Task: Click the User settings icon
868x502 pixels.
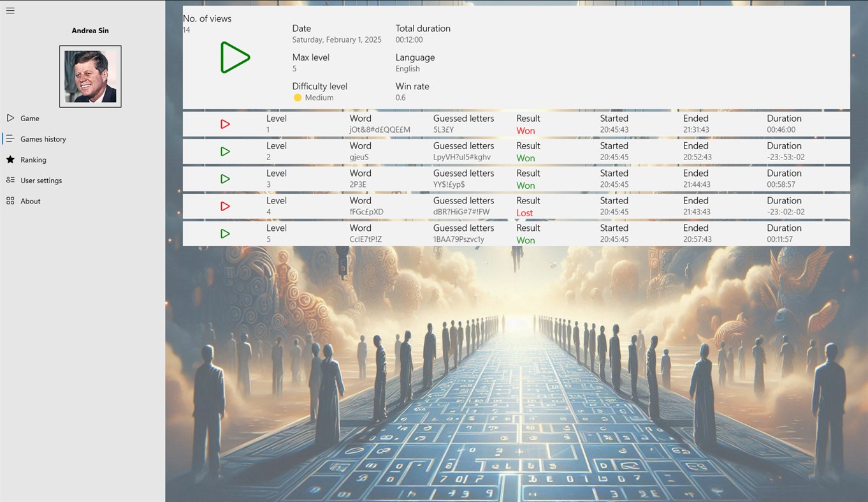Action: coord(10,180)
